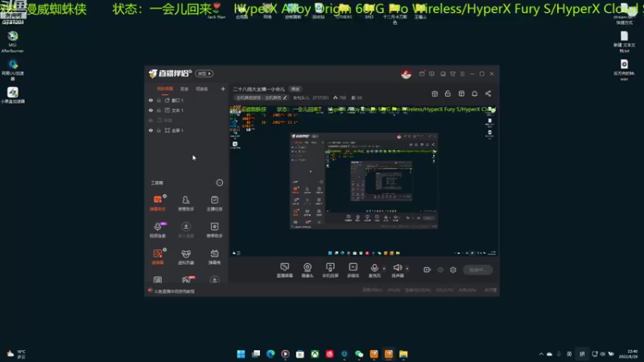Open the 房管助手 tool

click(186, 203)
